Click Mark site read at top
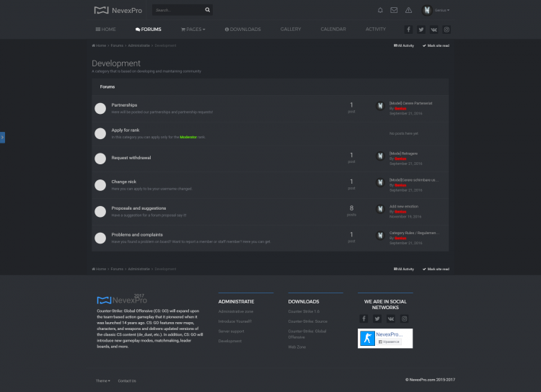 436,45
